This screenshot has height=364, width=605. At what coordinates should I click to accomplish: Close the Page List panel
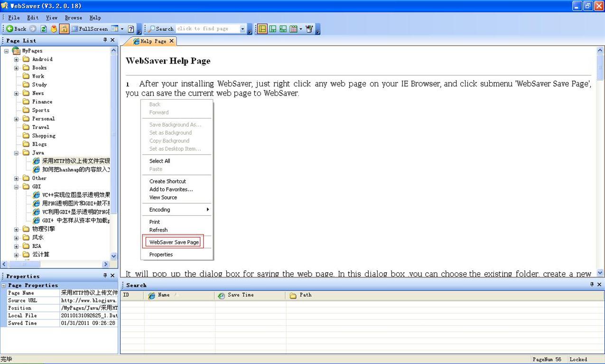click(113, 40)
